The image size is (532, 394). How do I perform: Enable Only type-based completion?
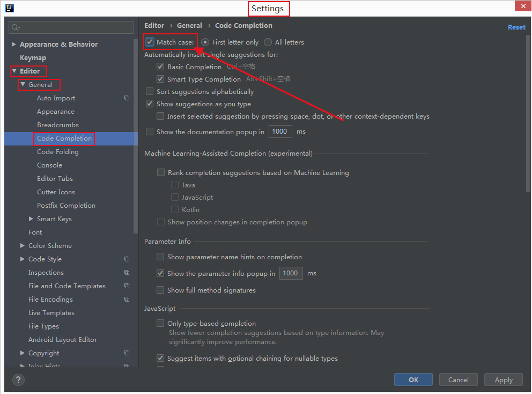pos(160,323)
